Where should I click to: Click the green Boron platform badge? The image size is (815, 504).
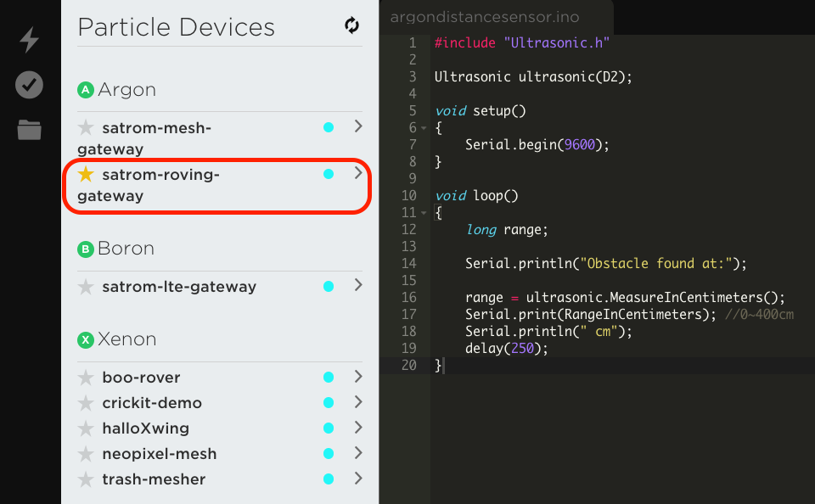(x=85, y=249)
